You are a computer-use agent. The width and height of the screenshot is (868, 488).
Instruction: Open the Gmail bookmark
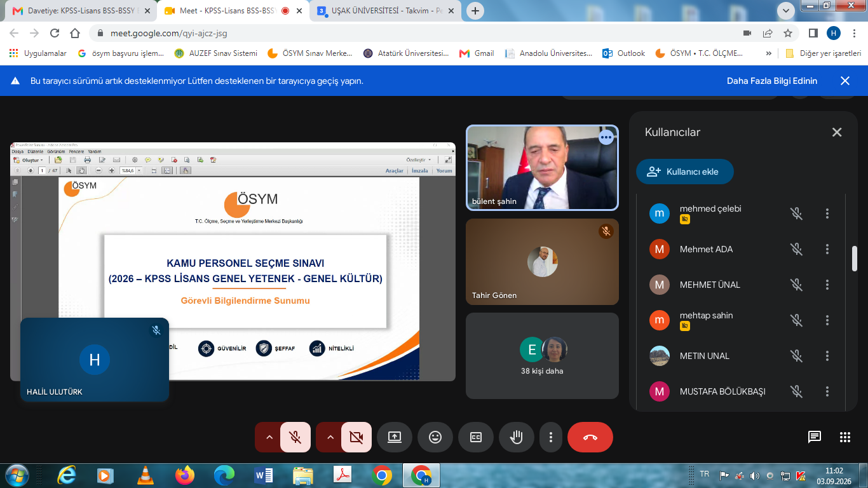click(x=477, y=53)
